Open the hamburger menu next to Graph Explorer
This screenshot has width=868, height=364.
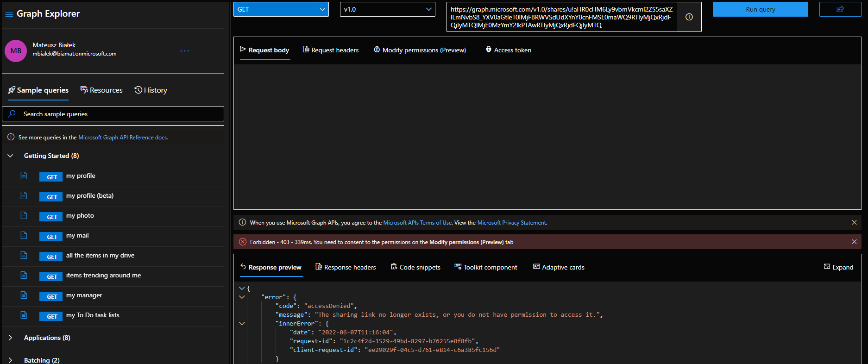click(x=9, y=14)
